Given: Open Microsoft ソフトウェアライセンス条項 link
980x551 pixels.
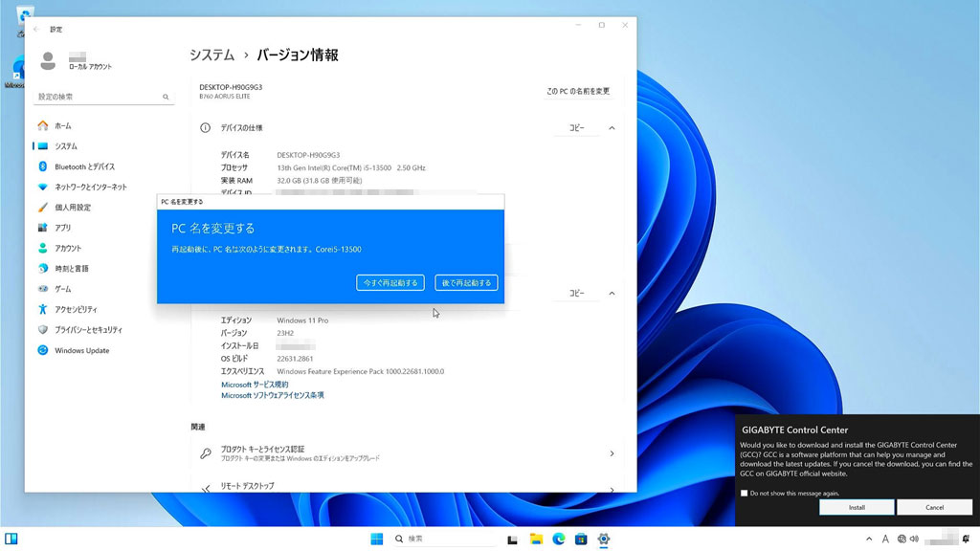Looking at the screenshot, I should coord(273,395).
